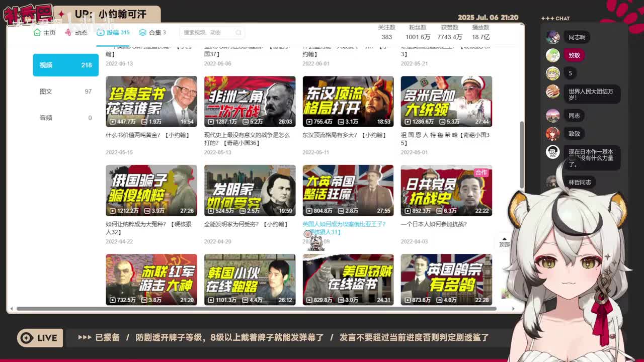Image resolution: width=644 pixels, height=362 pixels.
Task: Open the 俄国骗子骗傻纳粹 video thumbnail
Action: click(151, 191)
